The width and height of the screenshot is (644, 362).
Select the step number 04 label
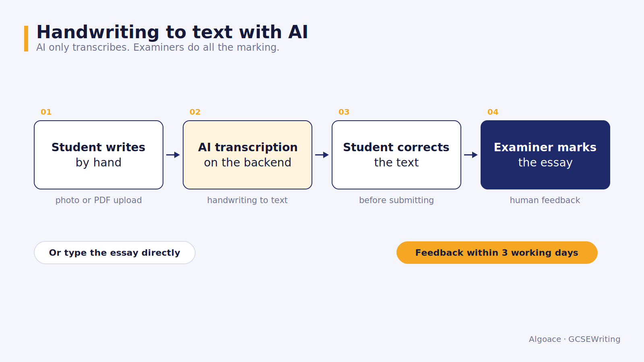point(493,112)
